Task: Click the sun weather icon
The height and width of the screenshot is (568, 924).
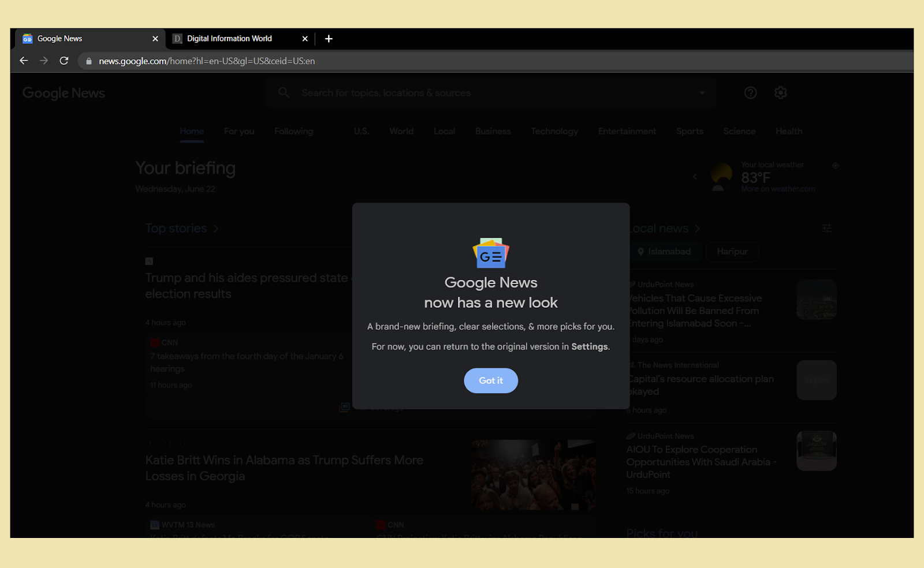Action: pyautogui.click(x=720, y=176)
